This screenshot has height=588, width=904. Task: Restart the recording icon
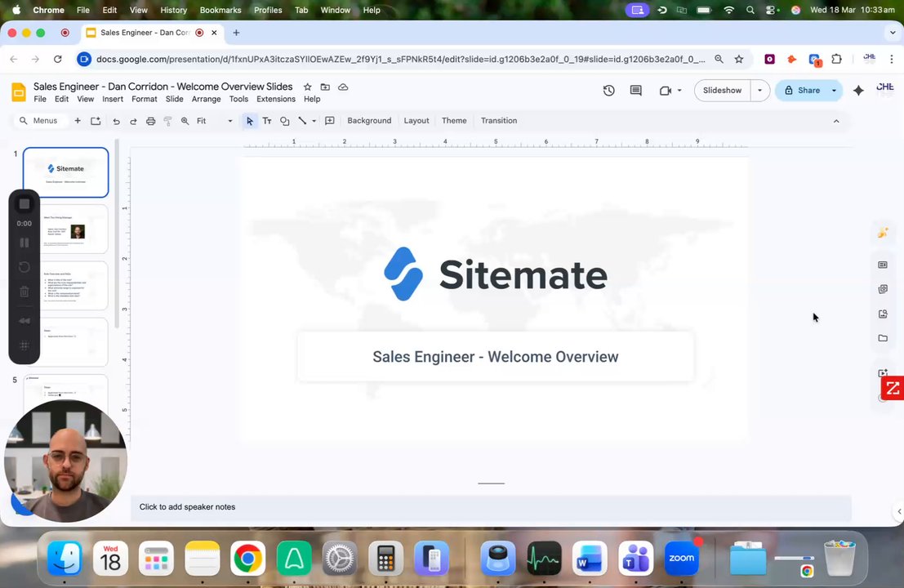click(x=24, y=267)
